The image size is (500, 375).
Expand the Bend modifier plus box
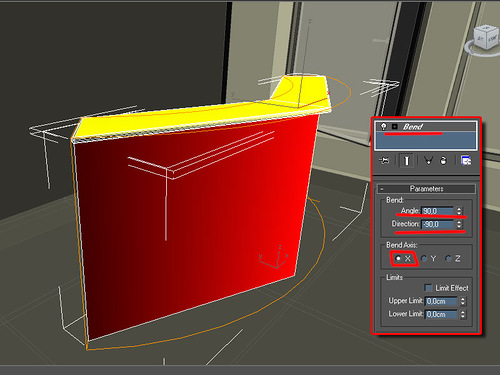(x=395, y=127)
